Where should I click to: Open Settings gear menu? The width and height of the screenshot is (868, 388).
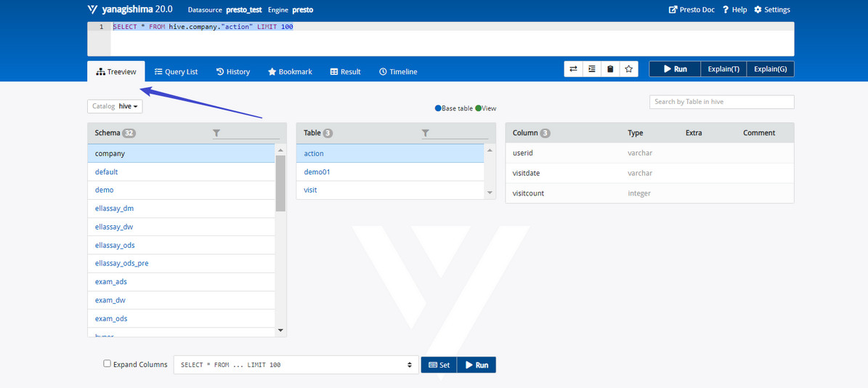click(772, 9)
